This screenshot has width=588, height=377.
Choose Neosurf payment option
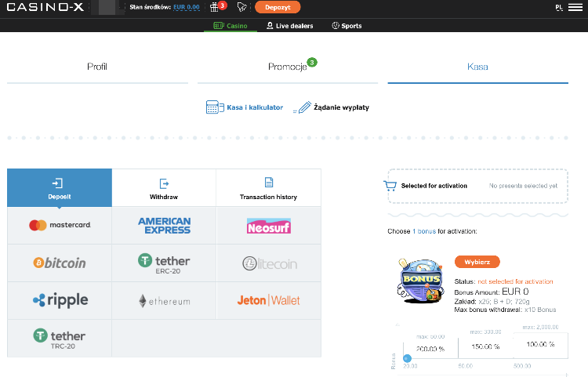[268, 225]
